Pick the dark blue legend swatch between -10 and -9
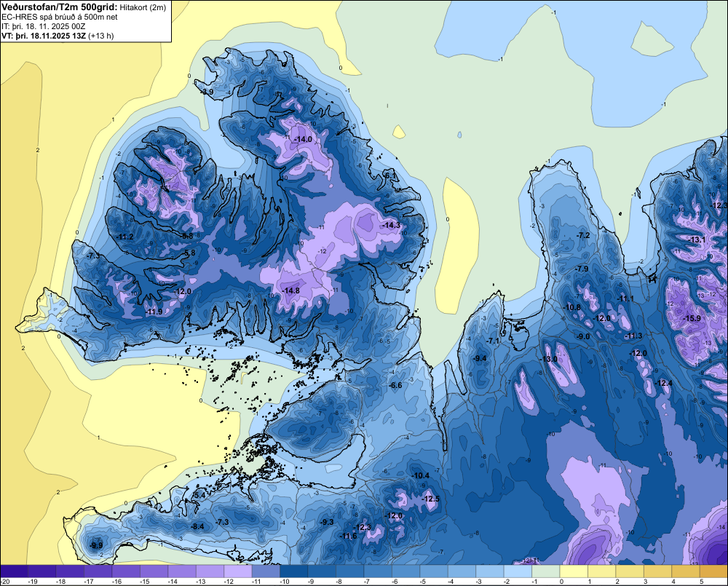This screenshot has width=728, height=586. tap(294, 571)
